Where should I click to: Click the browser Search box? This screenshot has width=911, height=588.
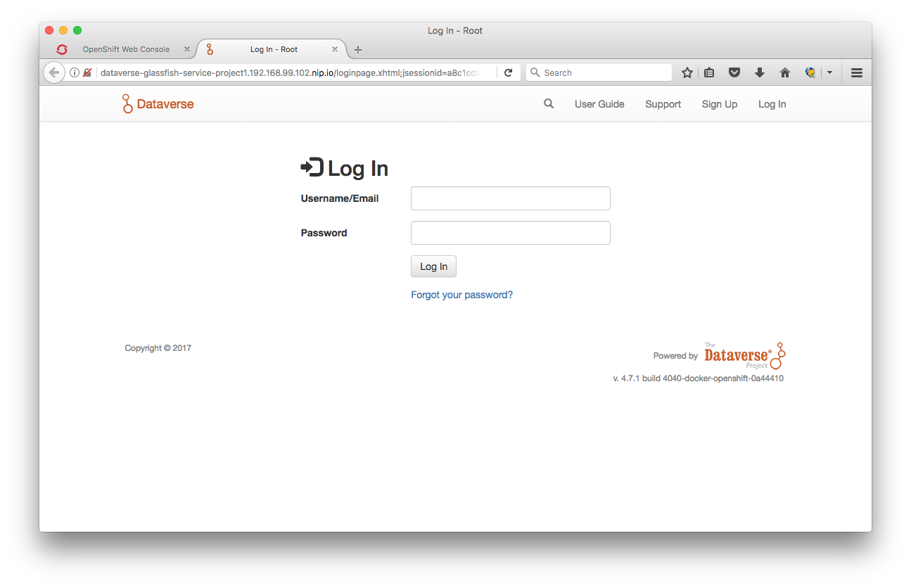click(x=599, y=72)
